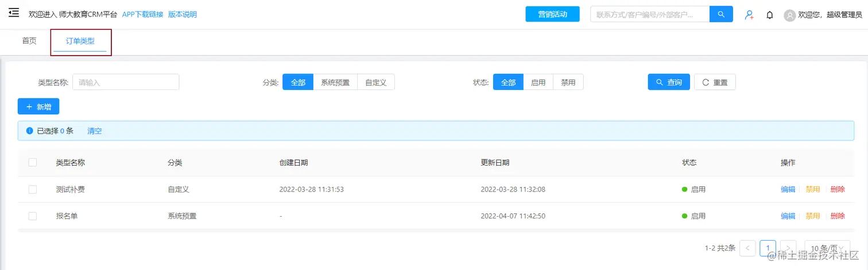The image size is (868, 270).
Task: Edit the 报名单 row
Action: 788,216
